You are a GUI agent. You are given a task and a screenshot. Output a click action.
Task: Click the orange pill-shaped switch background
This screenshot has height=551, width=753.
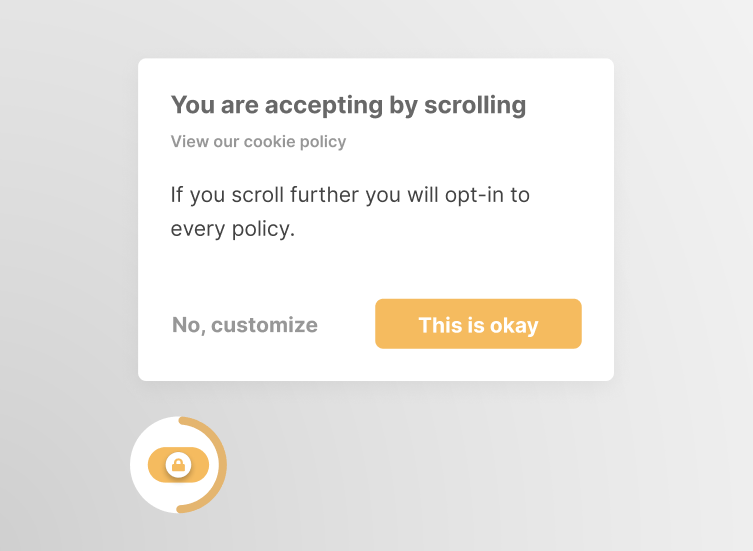pos(178,465)
